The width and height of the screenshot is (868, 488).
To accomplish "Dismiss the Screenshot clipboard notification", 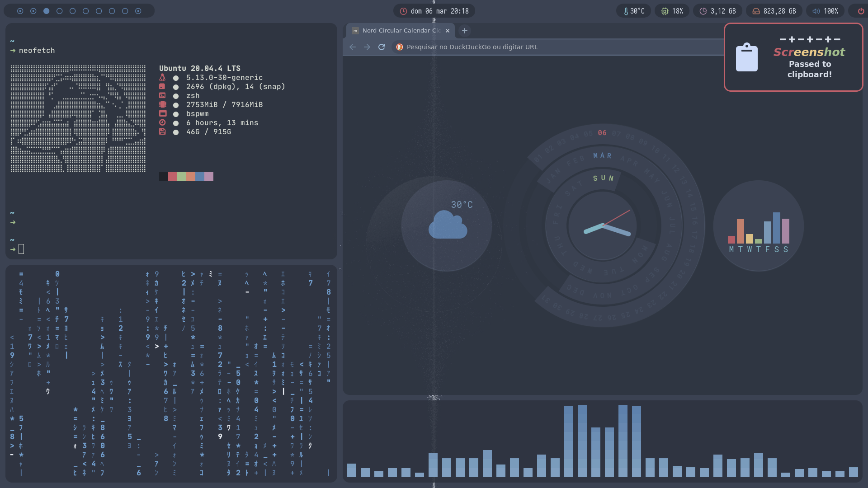I will (x=793, y=57).
